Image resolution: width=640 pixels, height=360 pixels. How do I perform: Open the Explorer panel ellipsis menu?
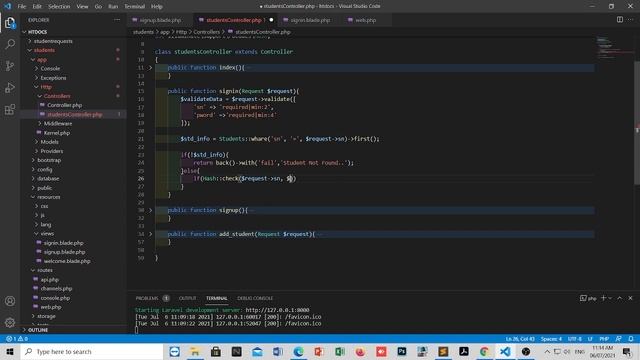[117, 20]
